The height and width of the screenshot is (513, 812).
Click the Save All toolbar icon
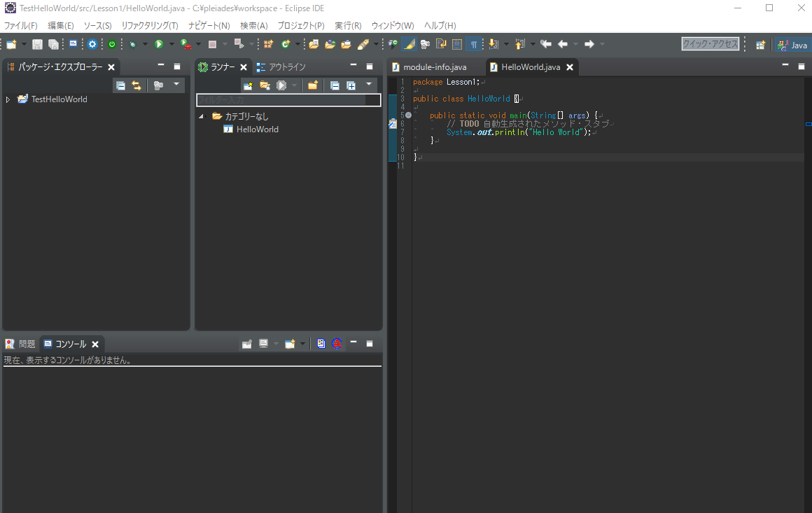click(53, 45)
